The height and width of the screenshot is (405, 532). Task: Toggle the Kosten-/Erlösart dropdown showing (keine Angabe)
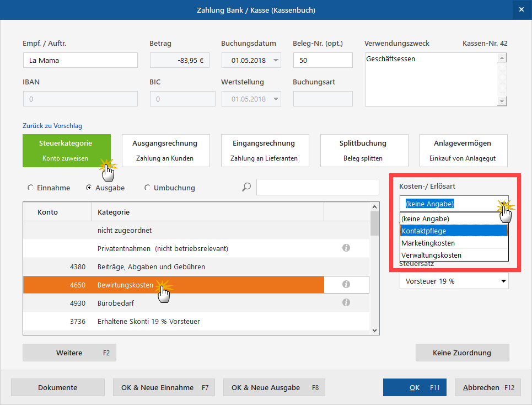coord(454,204)
